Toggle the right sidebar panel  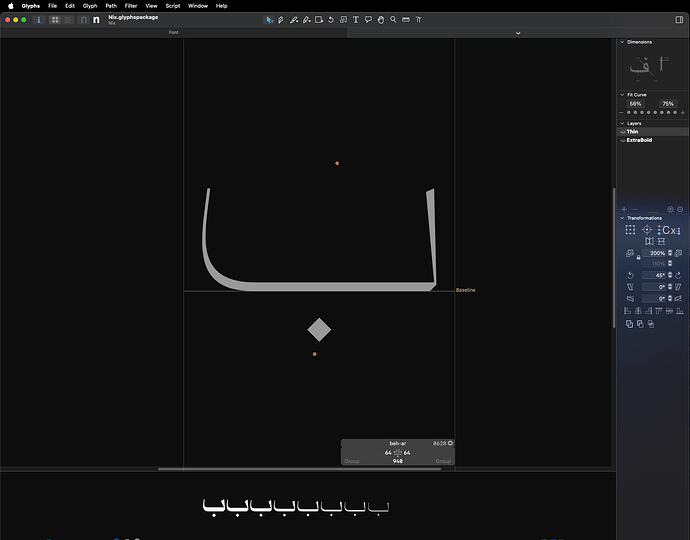679,20
